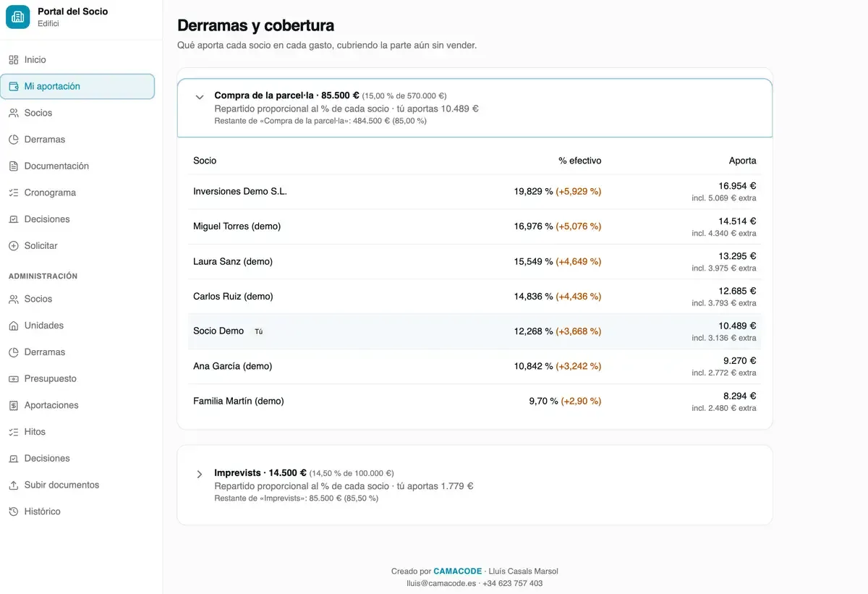Click the plus circle icon beside Solicitar
This screenshot has width=868, height=594.
(13, 246)
